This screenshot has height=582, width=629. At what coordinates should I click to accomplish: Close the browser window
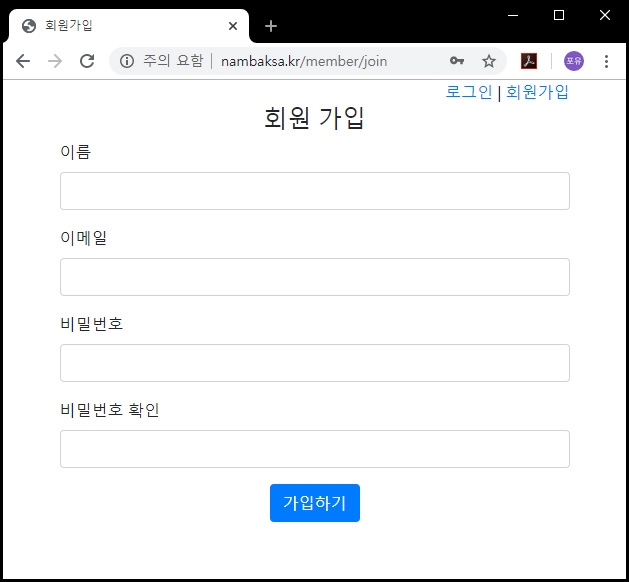[x=605, y=15]
